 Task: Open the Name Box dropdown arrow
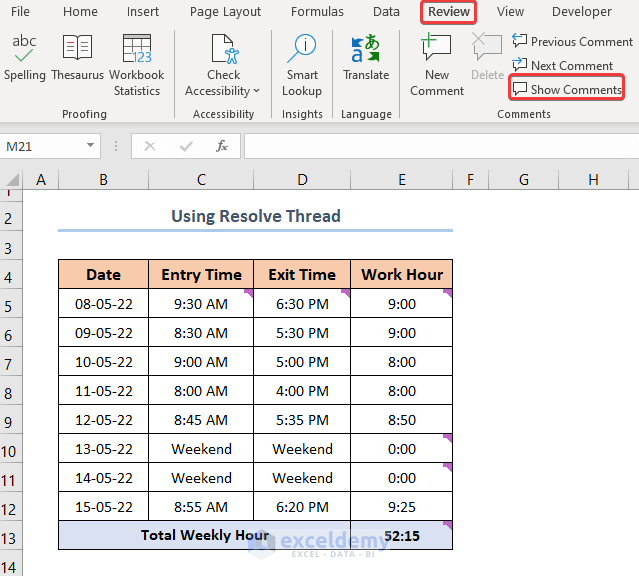coord(91,146)
